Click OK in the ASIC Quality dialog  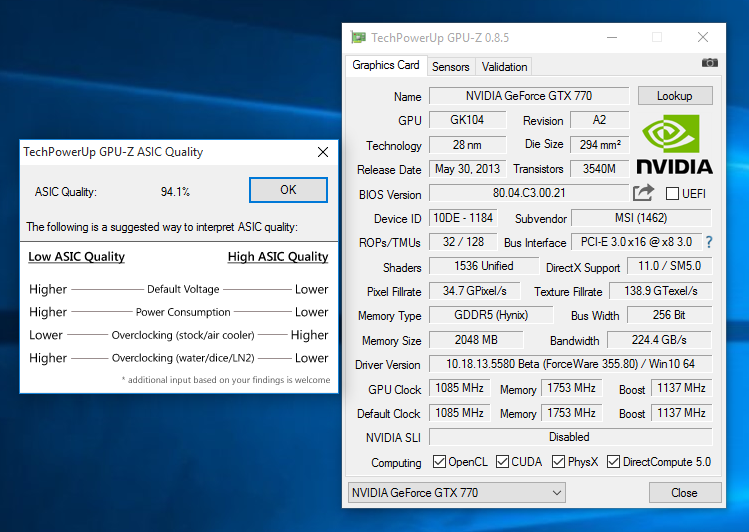[x=288, y=190]
